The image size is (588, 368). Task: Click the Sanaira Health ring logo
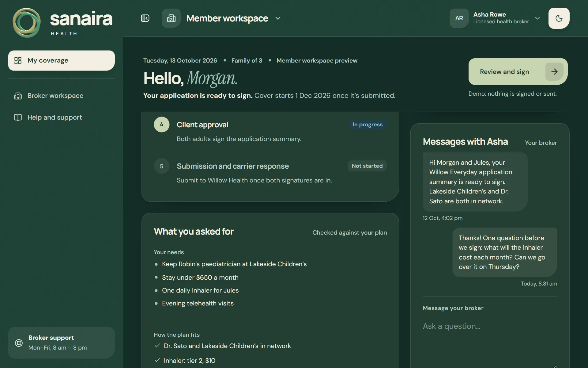coord(27,23)
